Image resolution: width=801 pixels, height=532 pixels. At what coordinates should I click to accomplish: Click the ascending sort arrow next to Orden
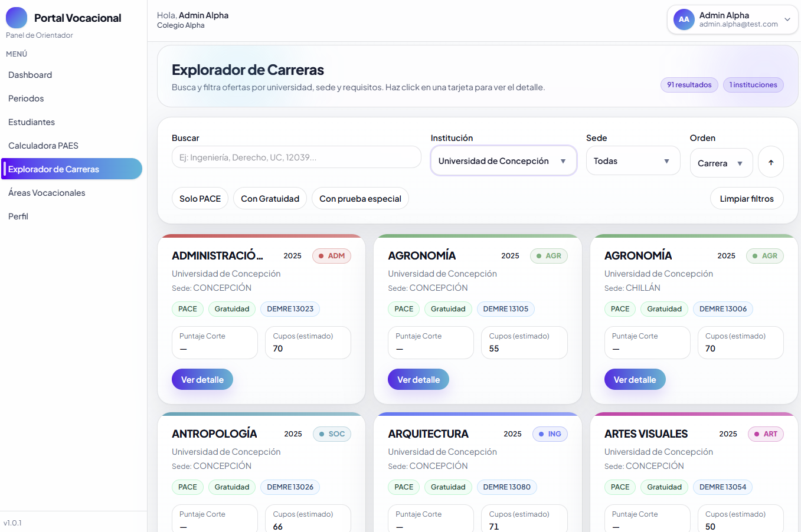(770, 163)
